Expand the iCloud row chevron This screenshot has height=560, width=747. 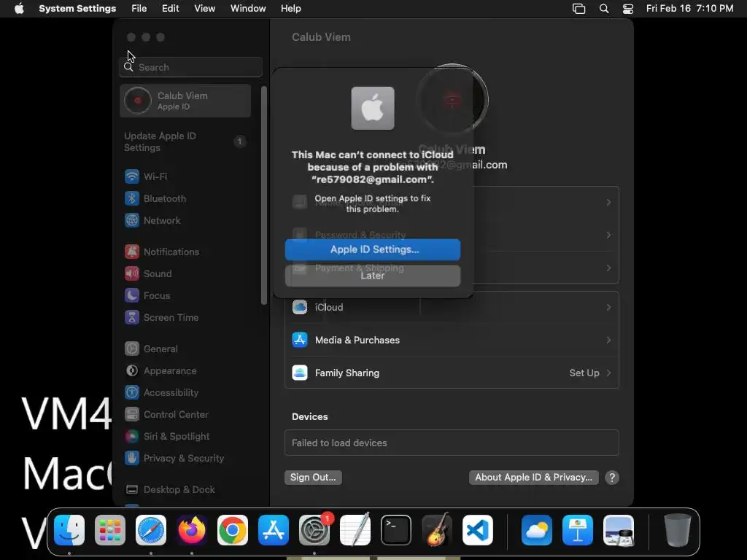pyautogui.click(x=609, y=308)
